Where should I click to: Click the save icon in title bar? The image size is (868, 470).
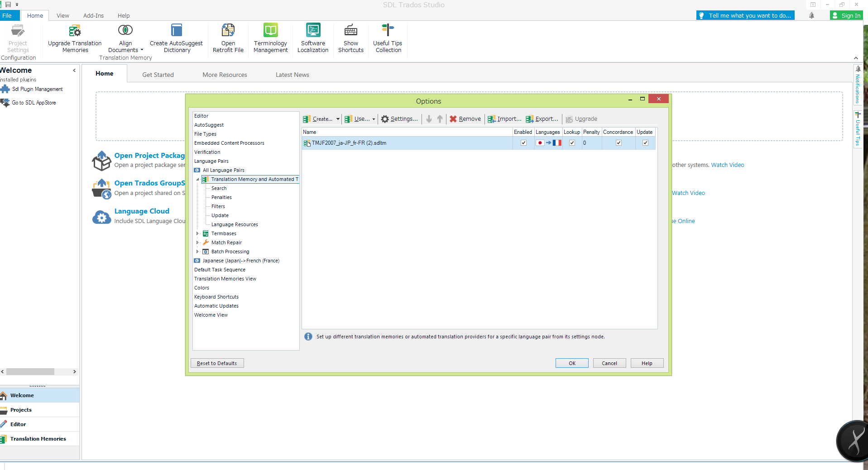tap(8, 5)
